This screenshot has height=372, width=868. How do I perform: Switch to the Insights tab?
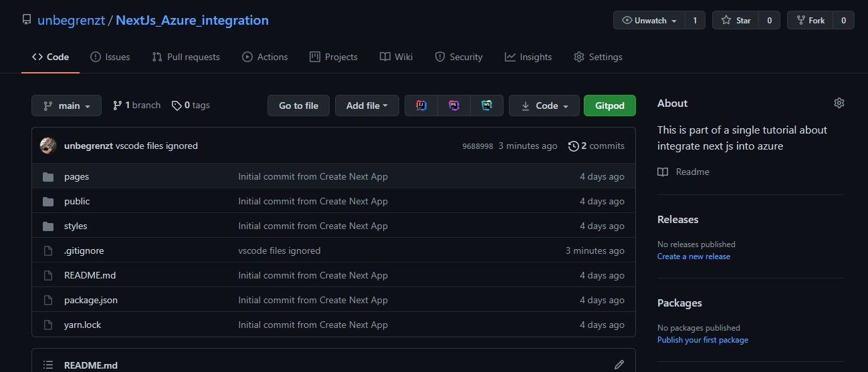click(x=528, y=57)
